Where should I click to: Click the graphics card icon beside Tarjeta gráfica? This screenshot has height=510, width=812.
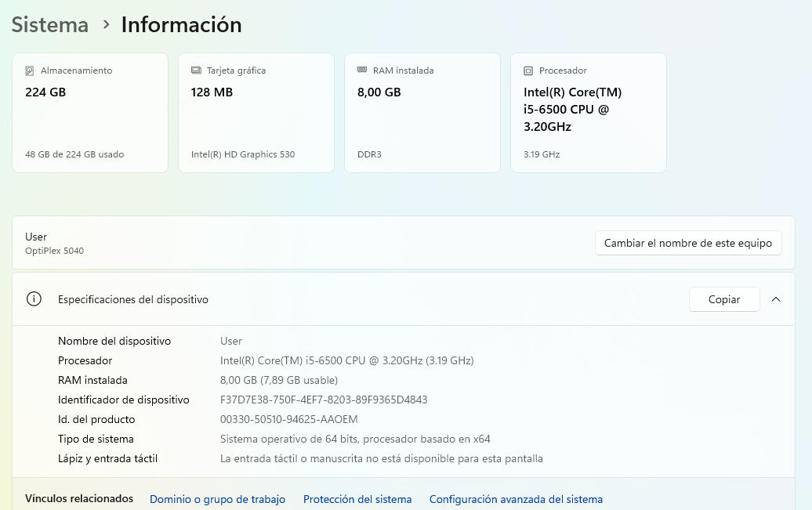pos(196,71)
